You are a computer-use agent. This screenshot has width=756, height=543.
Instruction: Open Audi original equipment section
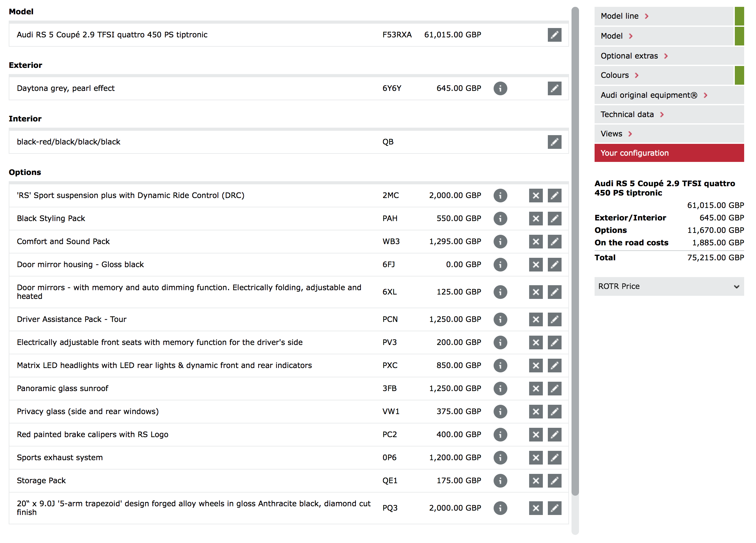click(669, 95)
